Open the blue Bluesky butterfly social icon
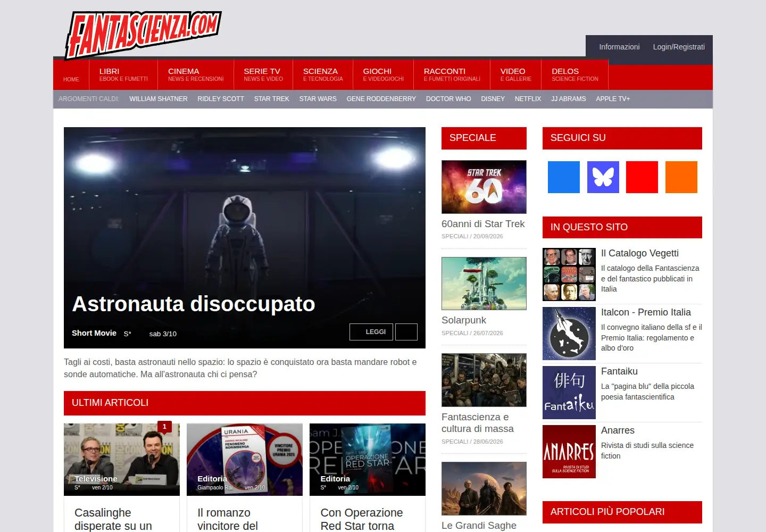The height and width of the screenshot is (532, 766). coord(603,177)
